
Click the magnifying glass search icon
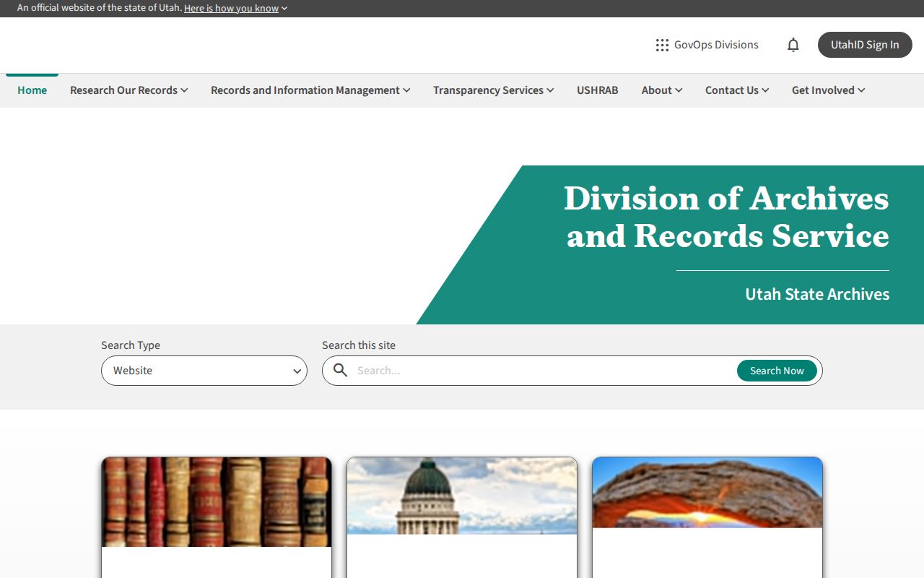(341, 371)
